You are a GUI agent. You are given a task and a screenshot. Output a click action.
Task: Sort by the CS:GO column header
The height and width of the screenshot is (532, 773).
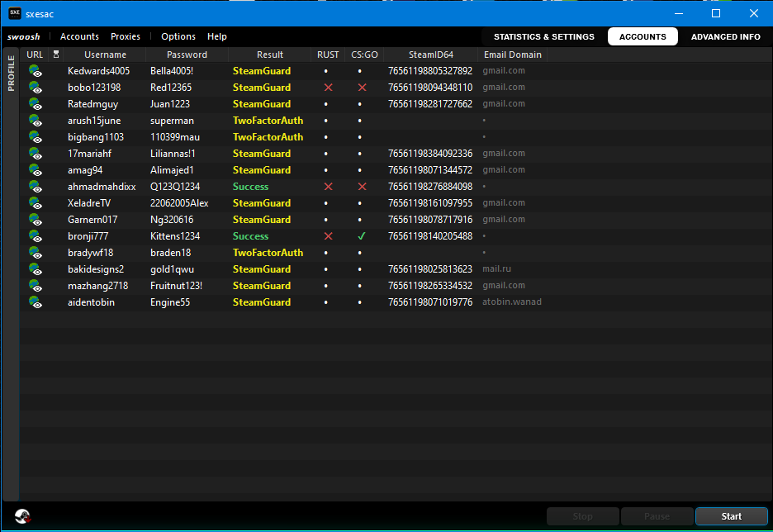(364, 55)
